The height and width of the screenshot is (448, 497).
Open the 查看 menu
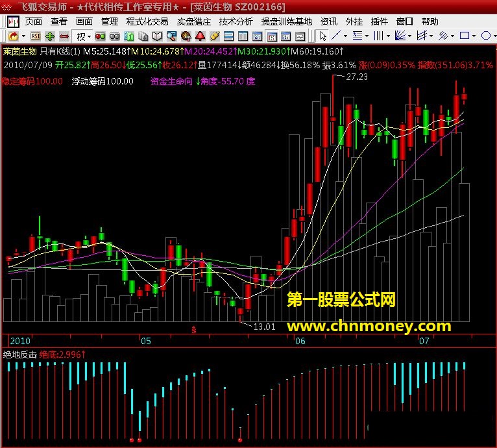59,21
